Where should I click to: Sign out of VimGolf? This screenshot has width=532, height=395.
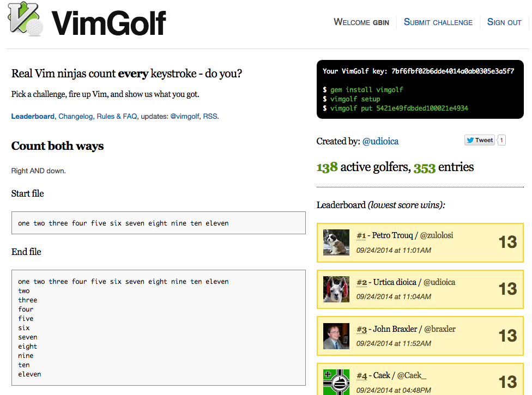504,22
